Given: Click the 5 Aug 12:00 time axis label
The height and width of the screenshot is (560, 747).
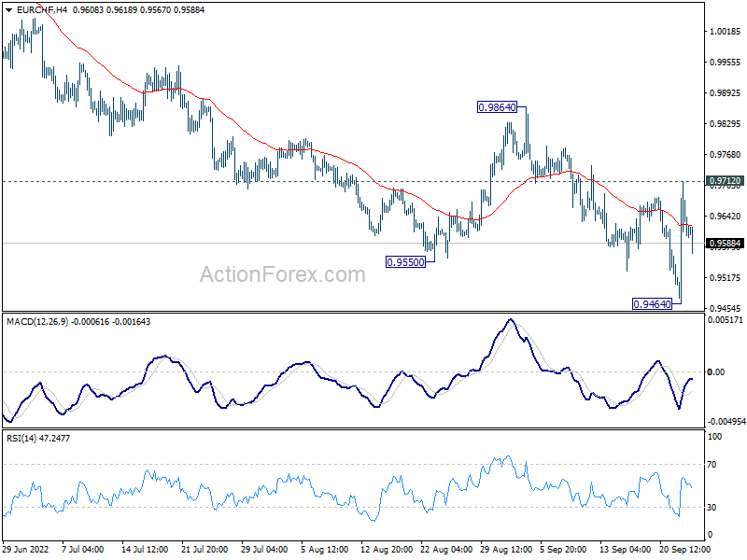Looking at the screenshot, I should tap(325, 549).
